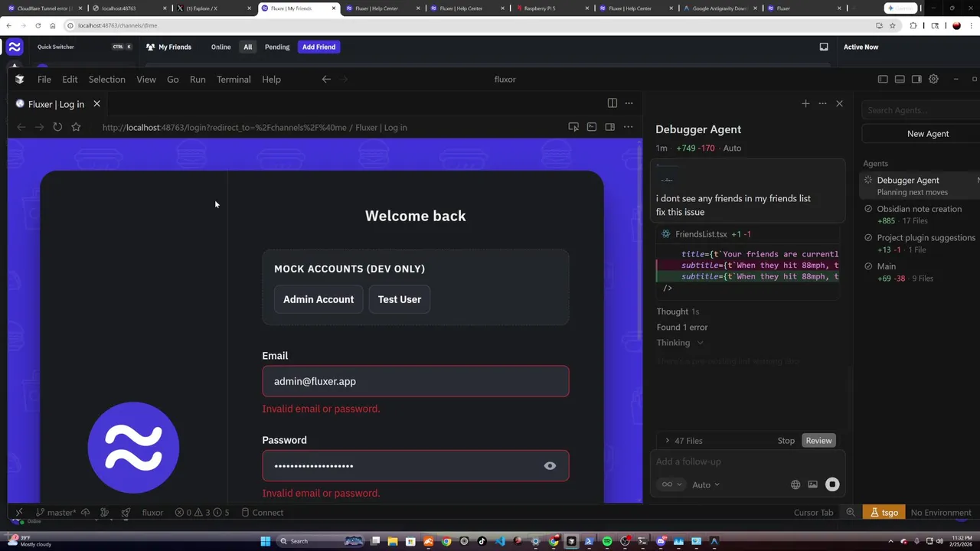This screenshot has height=551, width=980.
Task: Focus the Add a follow-up input
Action: pos(747,461)
